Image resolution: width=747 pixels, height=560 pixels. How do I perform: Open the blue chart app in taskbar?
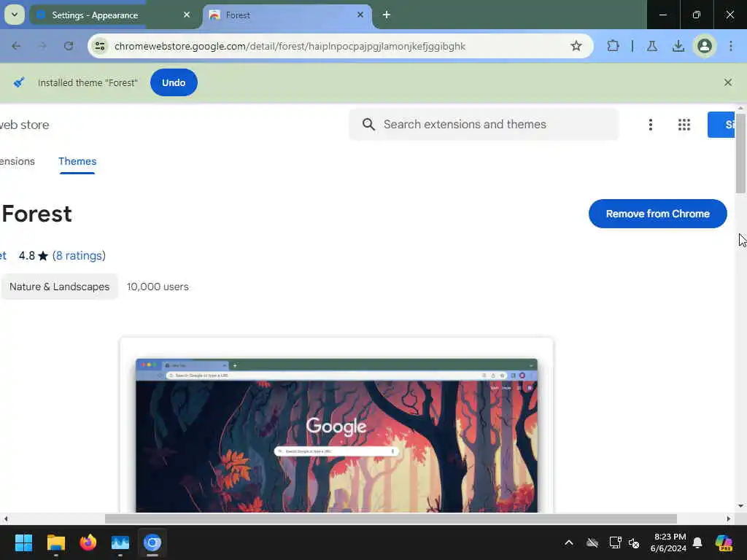click(120, 542)
